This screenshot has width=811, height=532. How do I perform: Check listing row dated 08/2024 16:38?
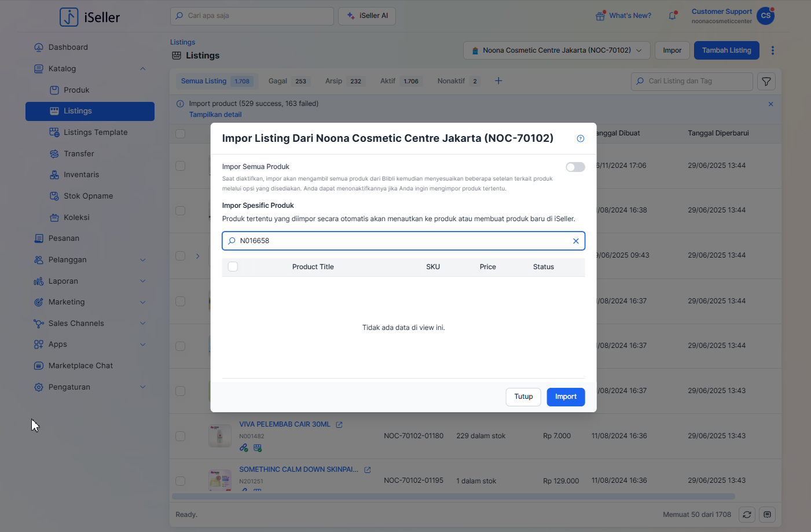pos(181,211)
